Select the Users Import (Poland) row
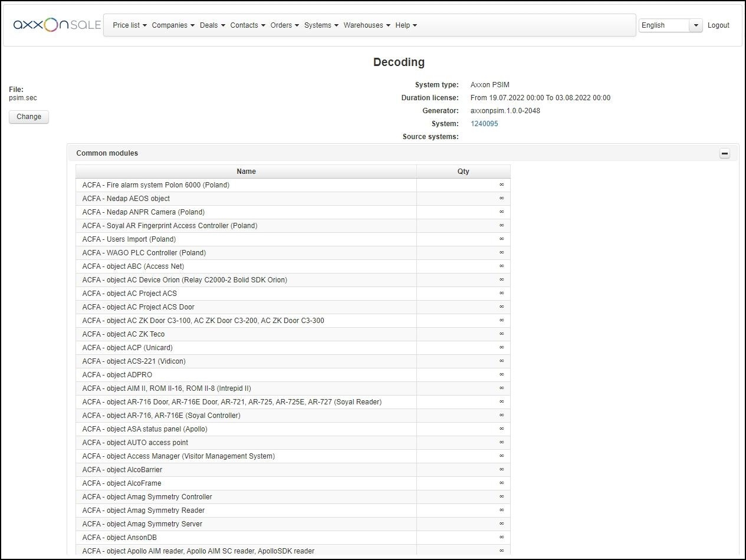Image resolution: width=746 pixels, height=560 pixels. [293, 239]
